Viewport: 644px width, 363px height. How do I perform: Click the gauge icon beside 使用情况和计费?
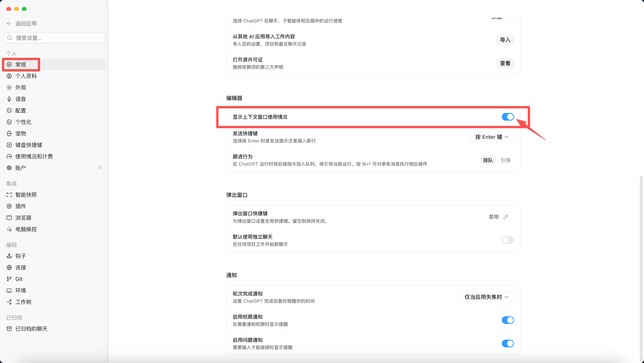9,156
